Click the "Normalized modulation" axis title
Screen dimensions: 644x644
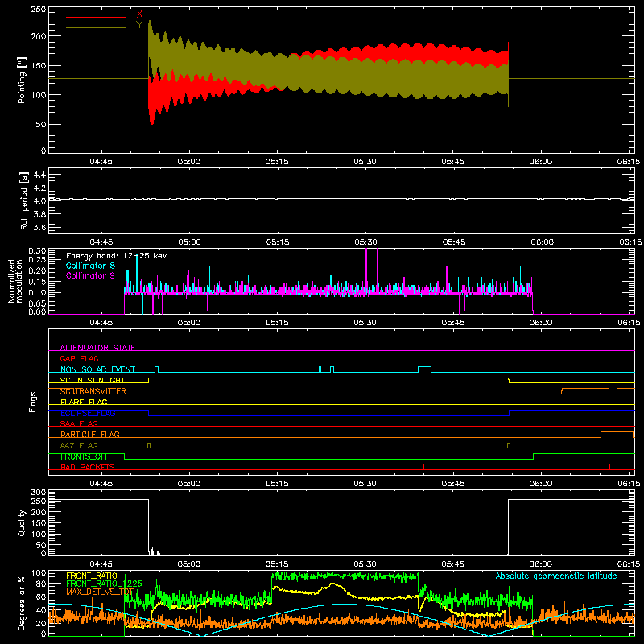point(15,281)
